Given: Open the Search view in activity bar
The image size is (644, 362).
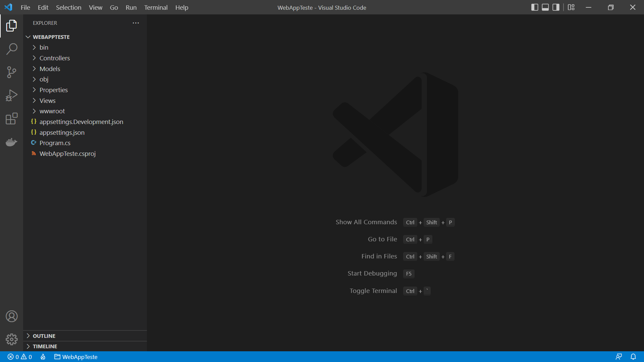Looking at the screenshot, I should [11, 49].
